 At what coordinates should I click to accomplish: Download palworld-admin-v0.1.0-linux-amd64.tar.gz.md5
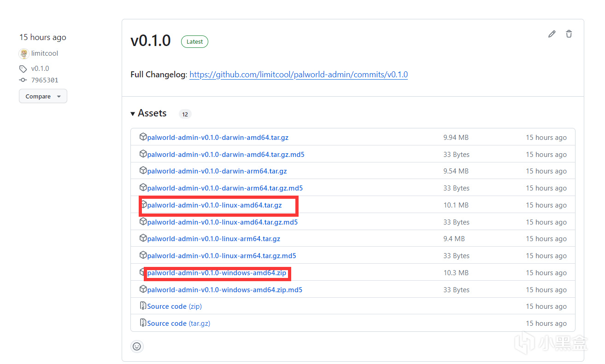pos(223,222)
